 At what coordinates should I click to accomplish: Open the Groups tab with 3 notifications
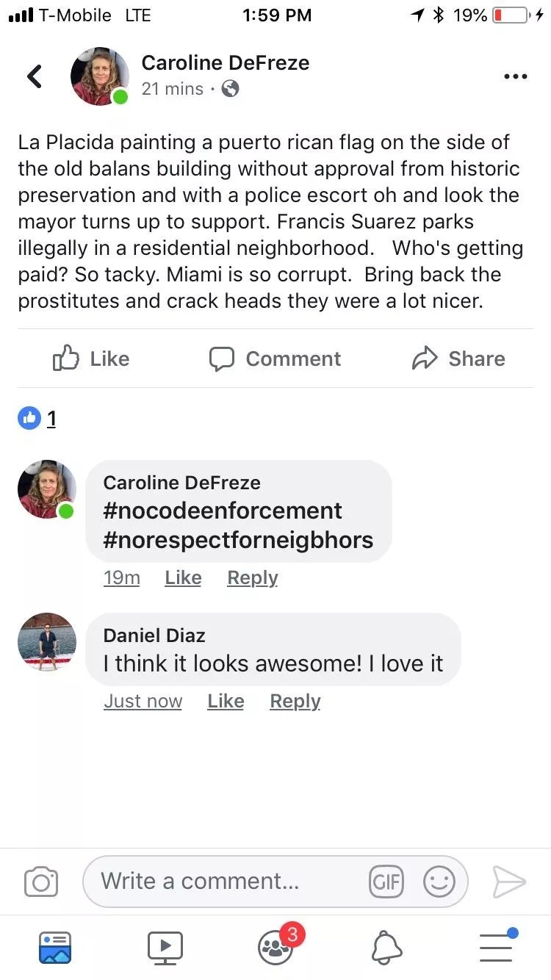tap(275, 948)
